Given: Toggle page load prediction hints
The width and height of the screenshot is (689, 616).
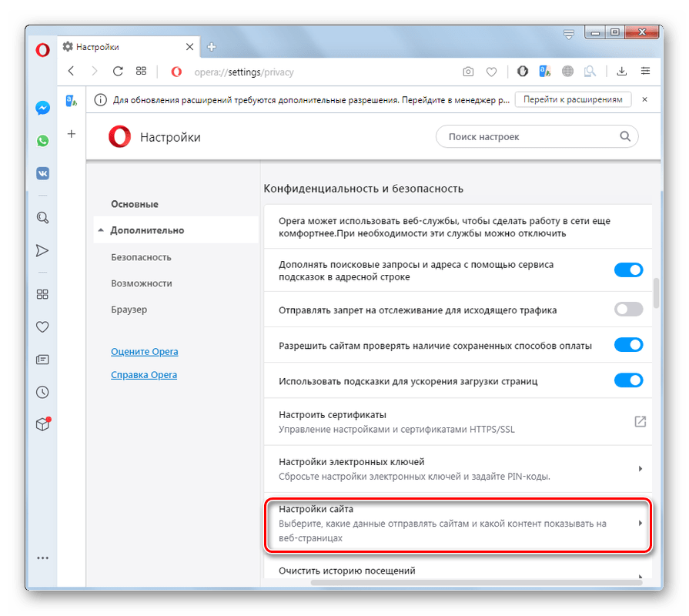Looking at the screenshot, I should click(x=628, y=380).
